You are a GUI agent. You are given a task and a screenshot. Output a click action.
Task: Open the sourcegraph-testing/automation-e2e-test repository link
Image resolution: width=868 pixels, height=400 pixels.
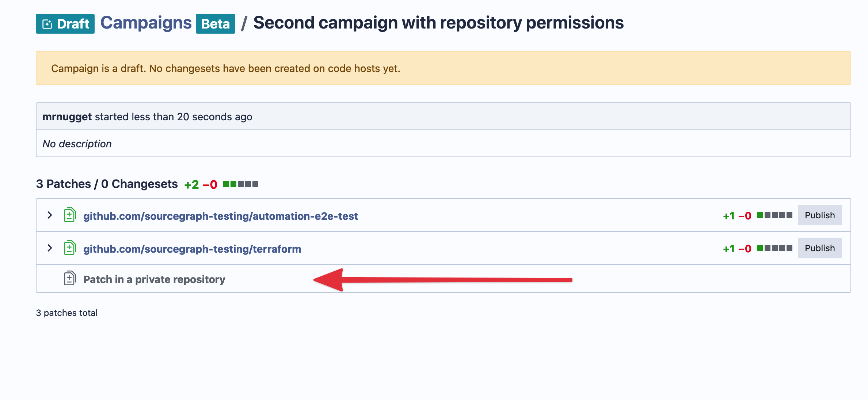point(220,216)
